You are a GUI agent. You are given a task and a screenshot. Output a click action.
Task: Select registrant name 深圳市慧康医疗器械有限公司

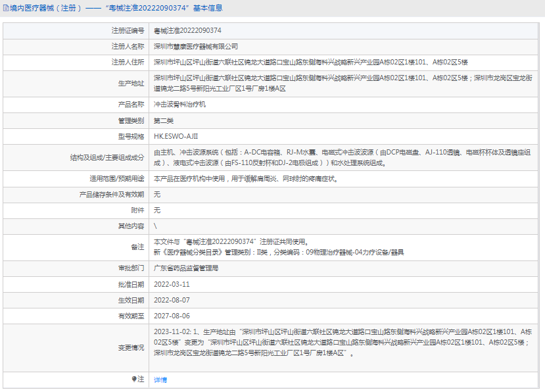click(196, 47)
